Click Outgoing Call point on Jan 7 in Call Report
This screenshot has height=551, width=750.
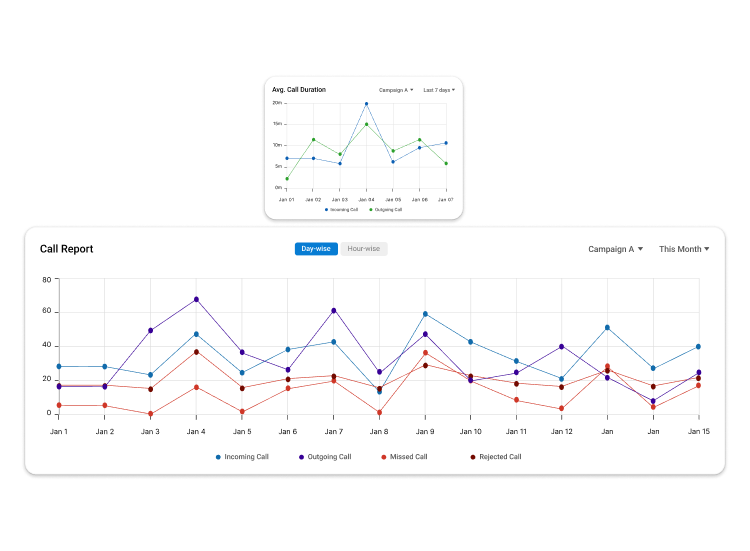pyautogui.click(x=333, y=310)
